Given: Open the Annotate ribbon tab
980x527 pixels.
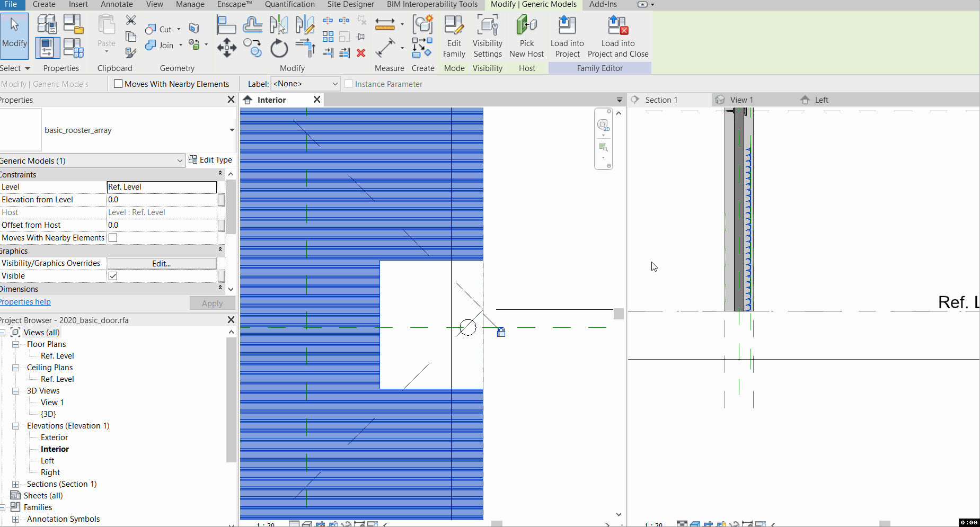Looking at the screenshot, I should point(117,5).
